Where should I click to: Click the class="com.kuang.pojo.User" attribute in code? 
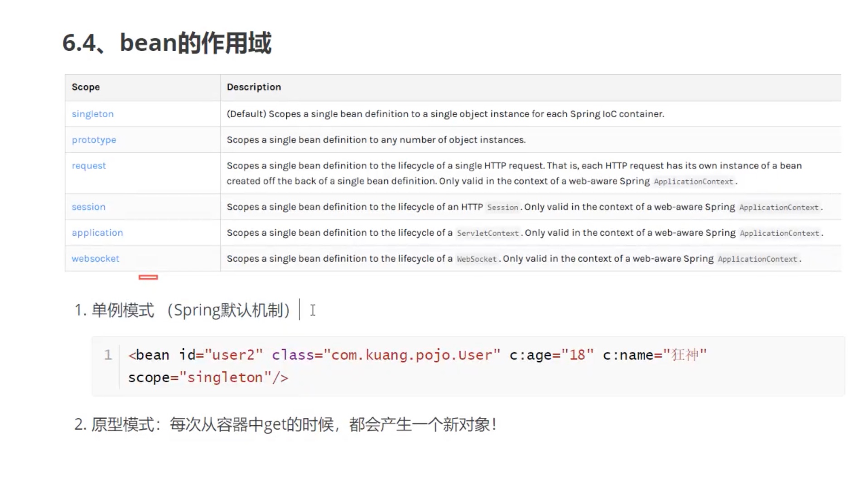[x=386, y=354]
